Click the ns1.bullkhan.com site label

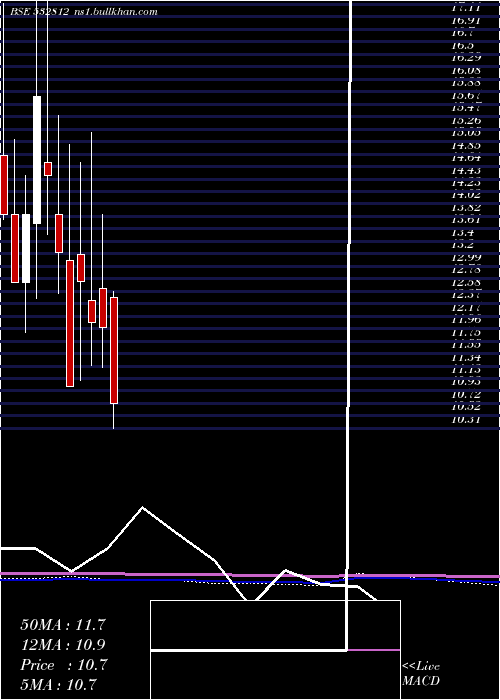tap(115, 12)
